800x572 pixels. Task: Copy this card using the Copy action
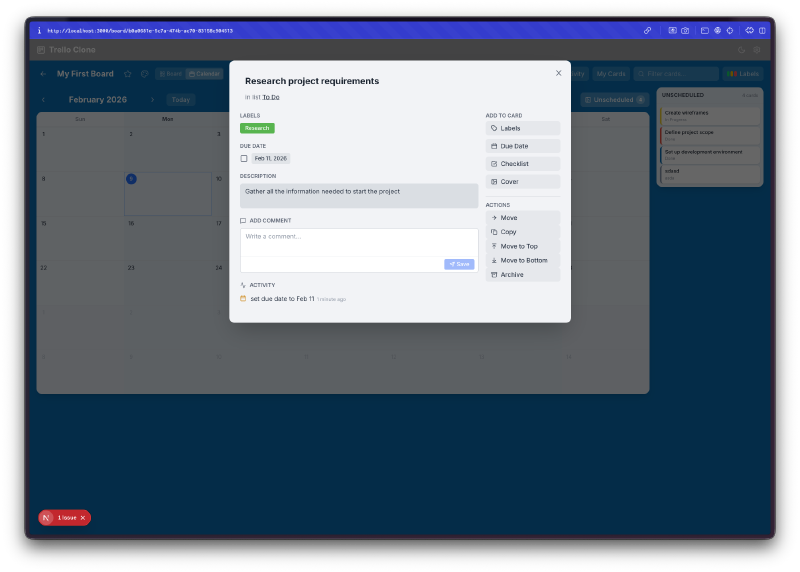(x=522, y=231)
